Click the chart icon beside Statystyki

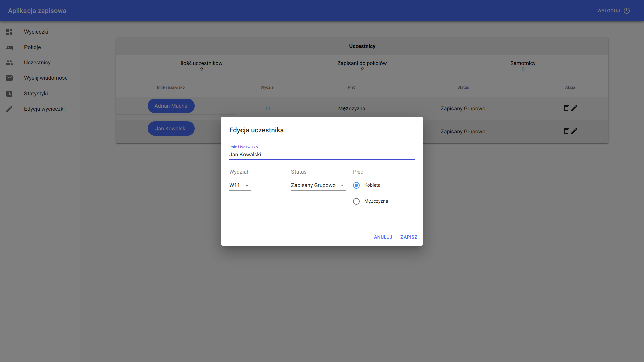click(9, 94)
